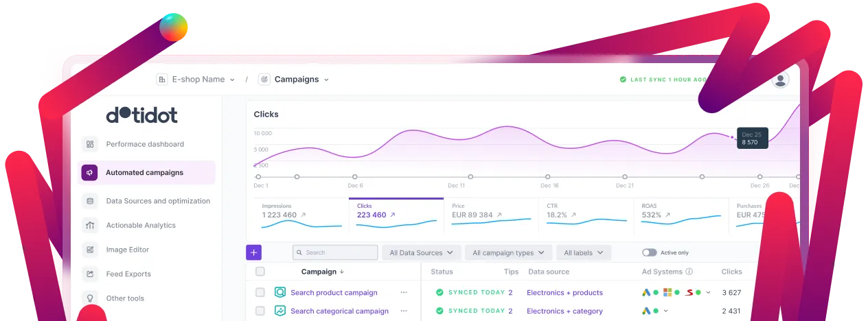Open Other tools

point(125,298)
